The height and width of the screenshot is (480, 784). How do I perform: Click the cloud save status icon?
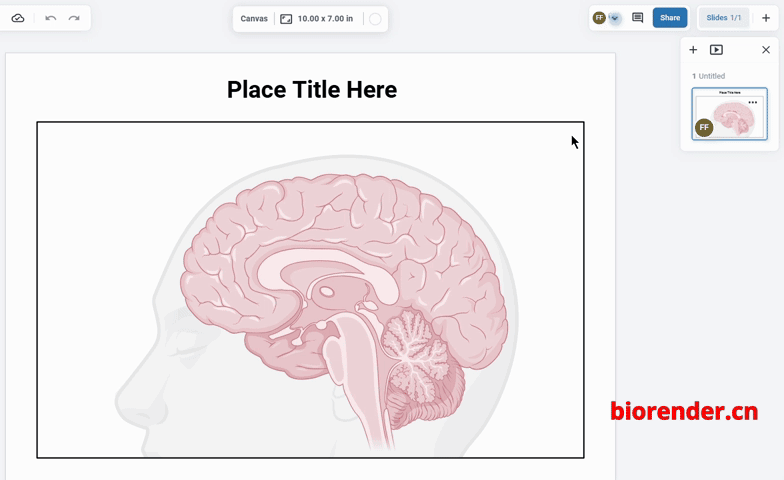click(x=18, y=18)
